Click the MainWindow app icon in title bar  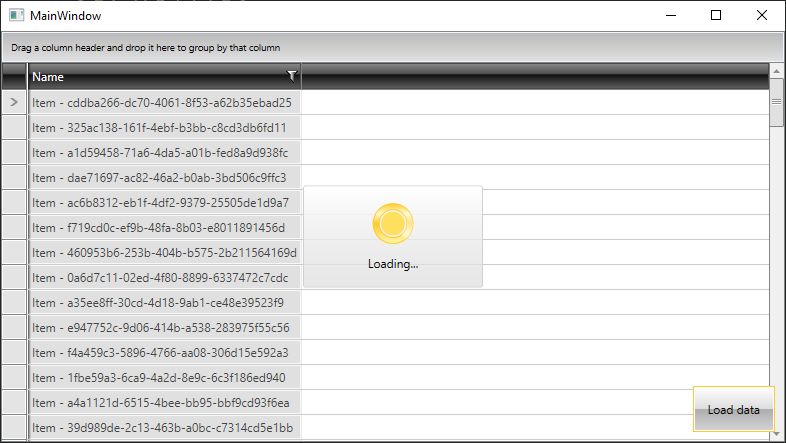(16, 15)
